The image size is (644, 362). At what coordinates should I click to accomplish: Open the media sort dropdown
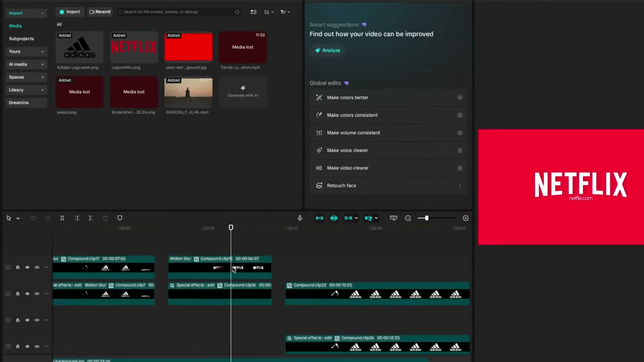point(268,12)
